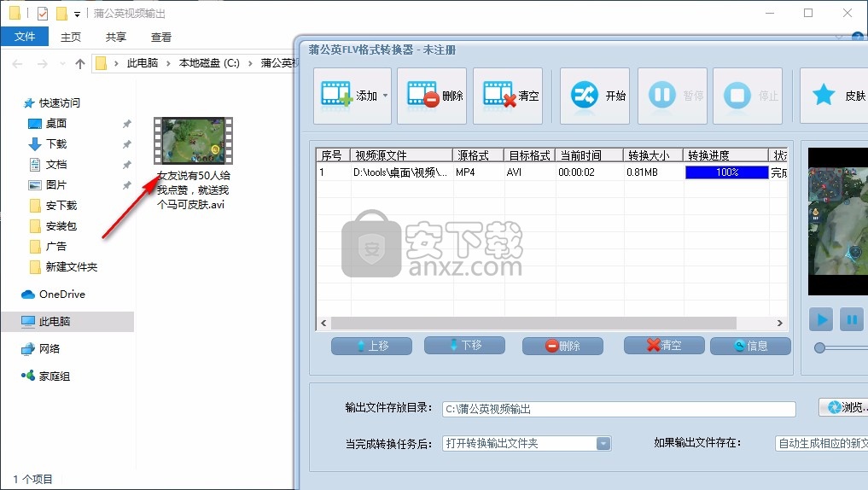Open the 安下载 folder in sidebar
The image size is (868, 490).
[x=61, y=206]
